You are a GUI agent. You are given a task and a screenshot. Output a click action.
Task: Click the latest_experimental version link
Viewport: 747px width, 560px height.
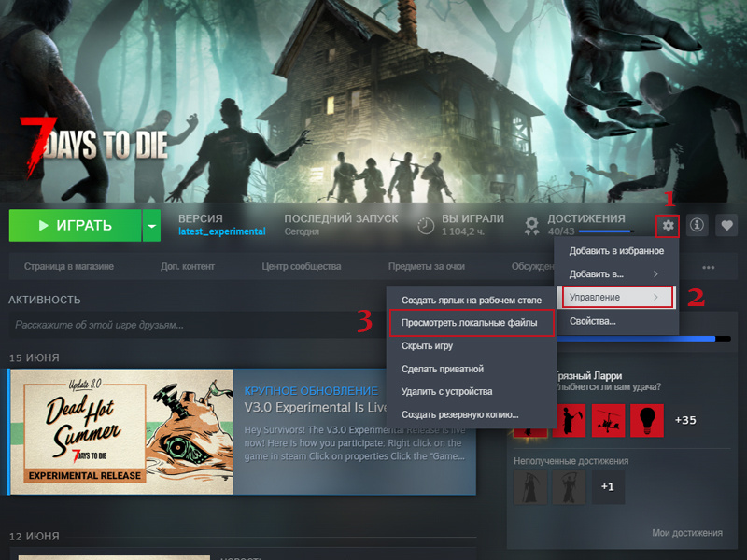point(222,231)
